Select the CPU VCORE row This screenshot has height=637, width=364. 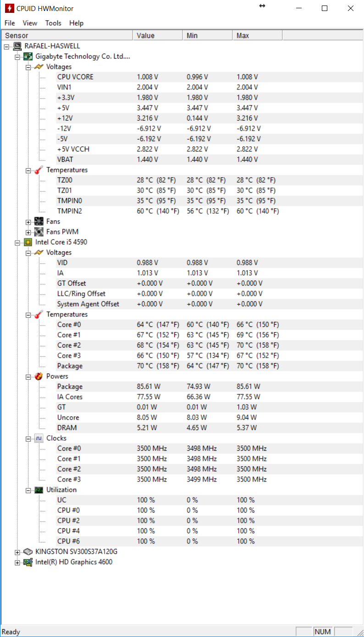pos(183,77)
